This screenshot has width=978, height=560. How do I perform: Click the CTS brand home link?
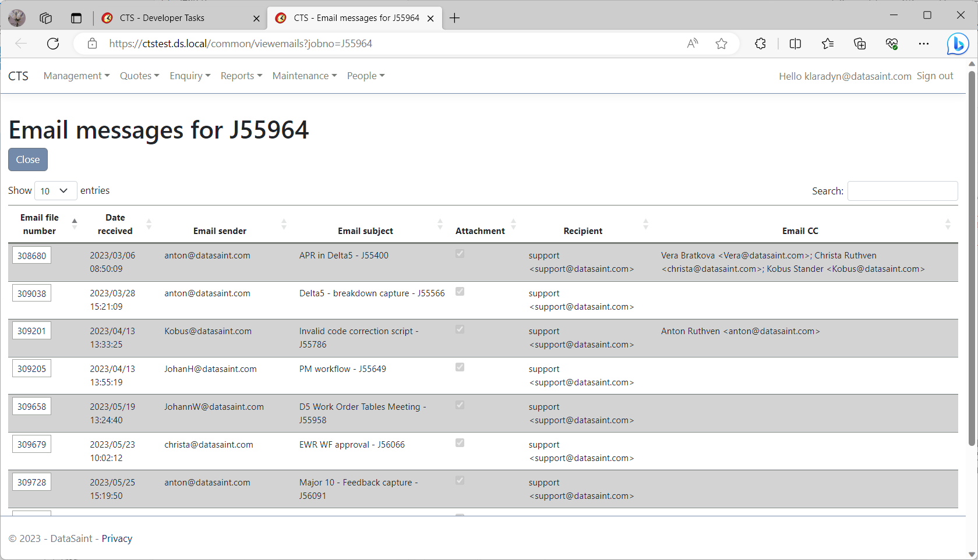18,76
